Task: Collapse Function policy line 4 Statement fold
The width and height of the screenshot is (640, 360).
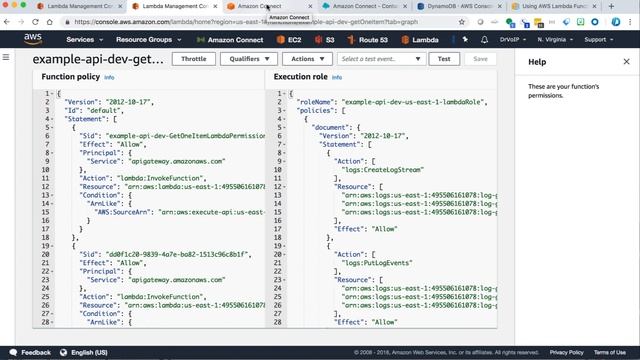Action: pos(52,119)
